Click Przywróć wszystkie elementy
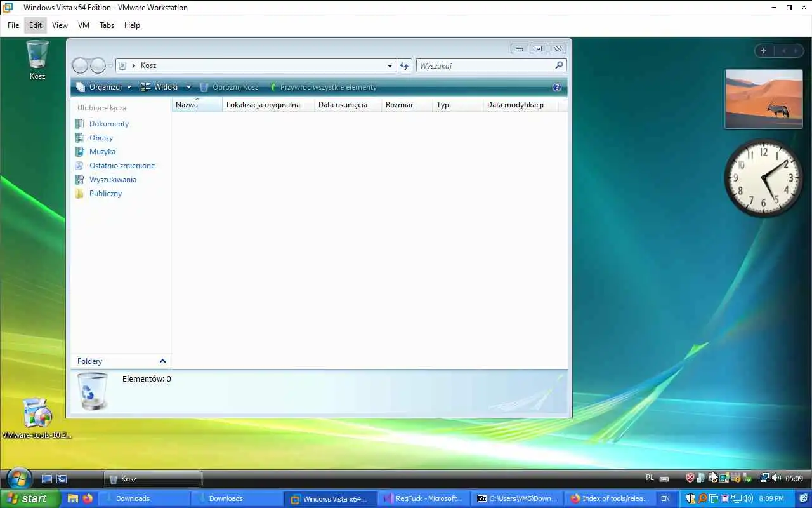This screenshot has height=508, width=812. pos(323,87)
